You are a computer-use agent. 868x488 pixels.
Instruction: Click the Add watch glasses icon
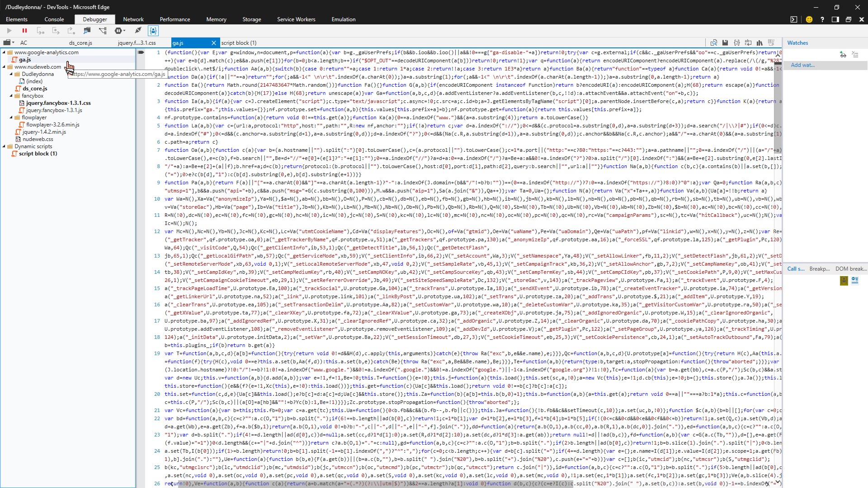[843, 54]
